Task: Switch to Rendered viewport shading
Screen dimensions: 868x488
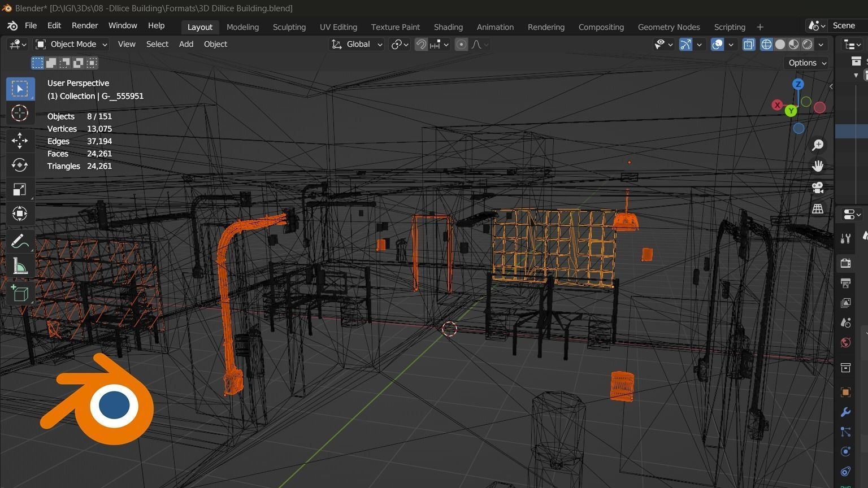Action: [x=808, y=44]
